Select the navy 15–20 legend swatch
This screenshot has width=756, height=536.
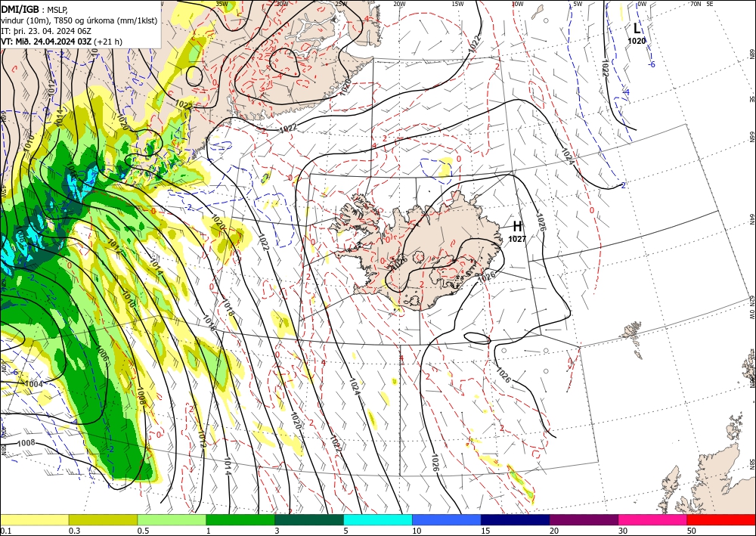pyautogui.click(x=516, y=519)
